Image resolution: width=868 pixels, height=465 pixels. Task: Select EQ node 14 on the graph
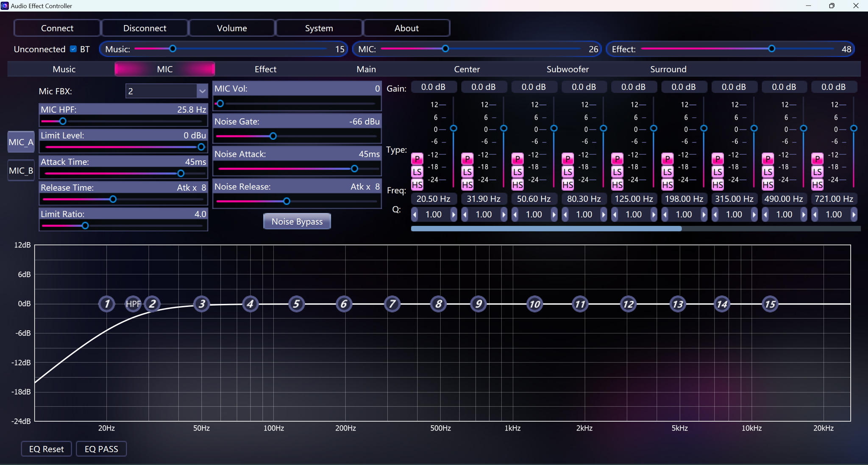tap(722, 304)
